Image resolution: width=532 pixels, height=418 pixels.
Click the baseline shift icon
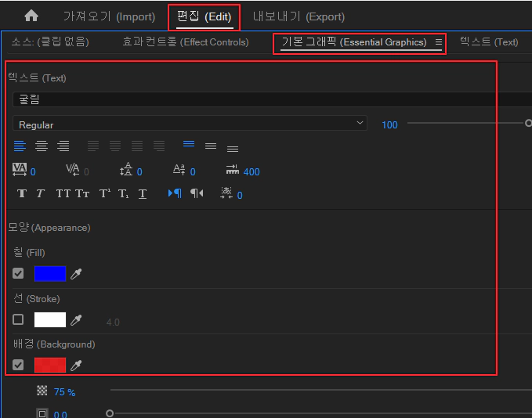pos(179,169)
